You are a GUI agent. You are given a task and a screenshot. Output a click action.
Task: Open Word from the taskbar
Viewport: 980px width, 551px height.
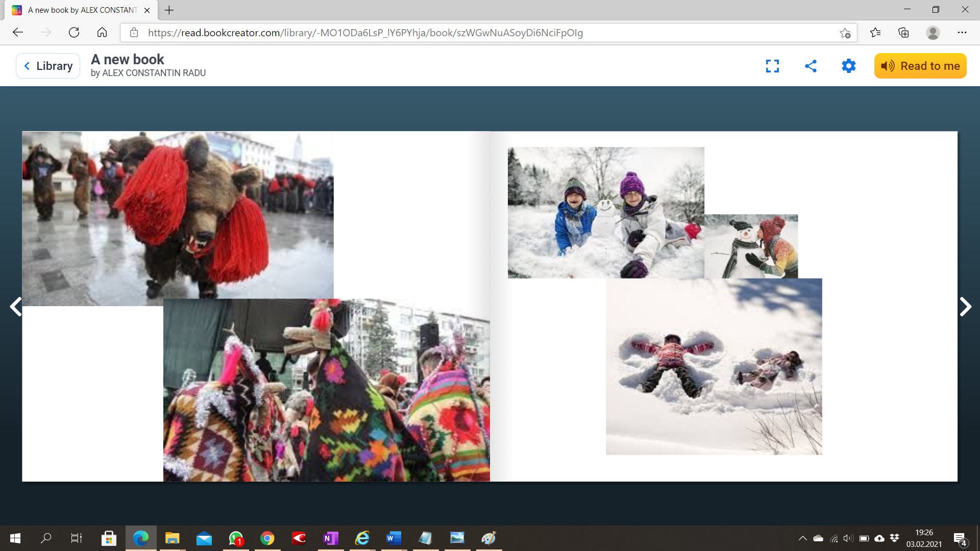point(394,538)
